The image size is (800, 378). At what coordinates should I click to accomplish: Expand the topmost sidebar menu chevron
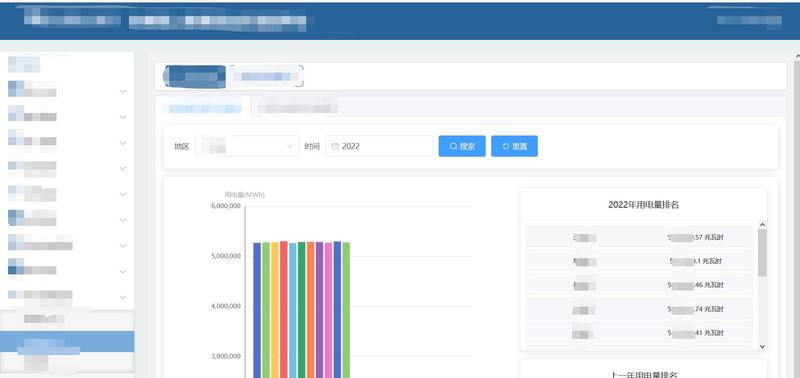(123, 91)
